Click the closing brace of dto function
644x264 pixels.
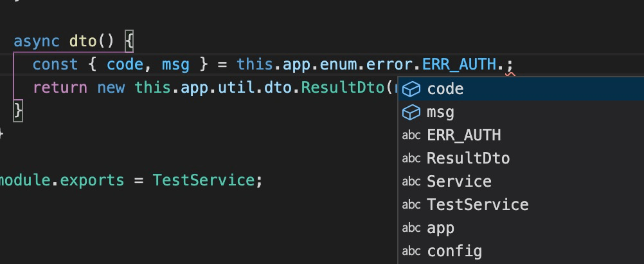(x=17, y=111)
